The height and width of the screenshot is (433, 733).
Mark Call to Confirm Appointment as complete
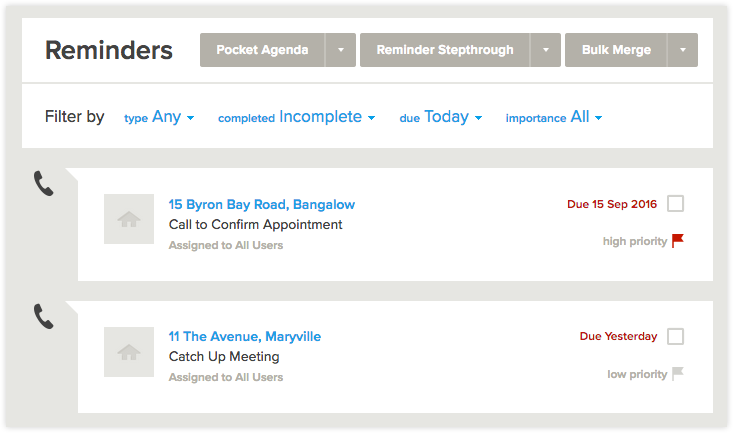[676, 204]
